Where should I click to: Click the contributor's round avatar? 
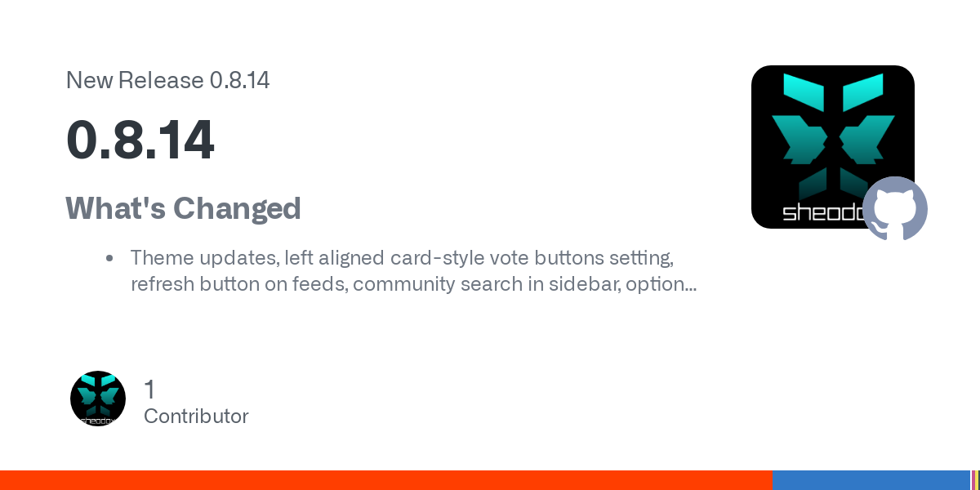pos(98,399)
